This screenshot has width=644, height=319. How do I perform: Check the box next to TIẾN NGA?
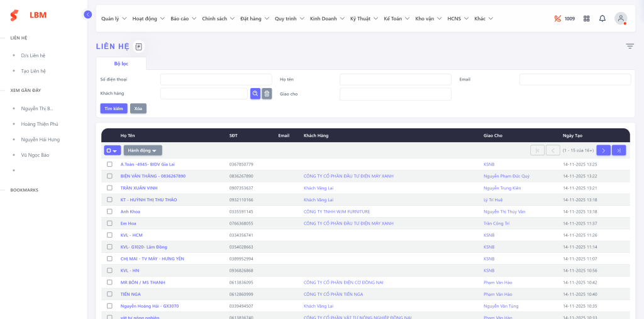109,294
